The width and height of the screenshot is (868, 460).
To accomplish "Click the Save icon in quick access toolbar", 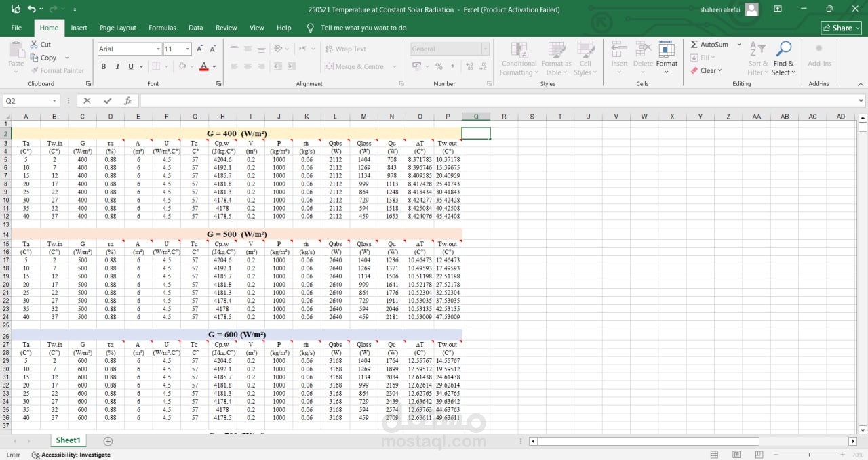I will pos(16,9).
